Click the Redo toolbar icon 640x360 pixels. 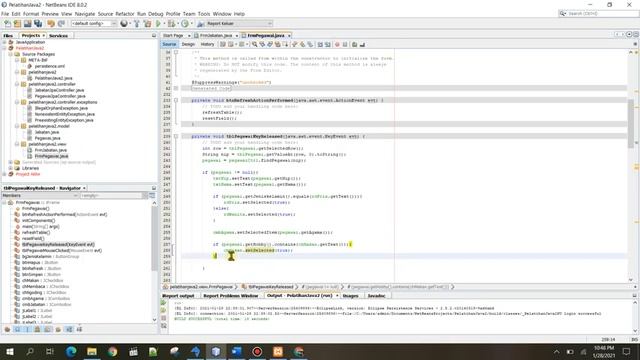click(61, 24)
